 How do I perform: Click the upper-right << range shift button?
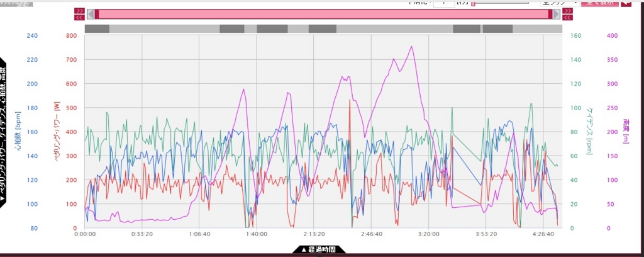click(x=568, y=17)
